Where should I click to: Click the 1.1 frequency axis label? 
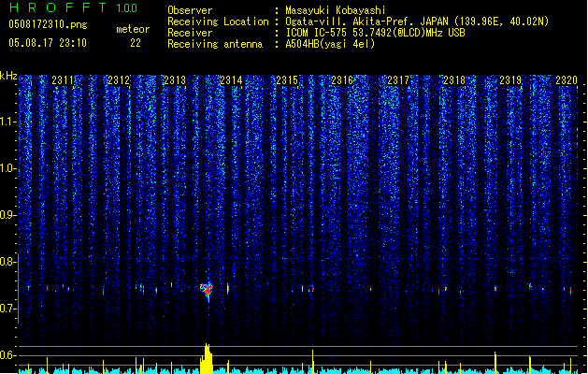pos(7,122)
